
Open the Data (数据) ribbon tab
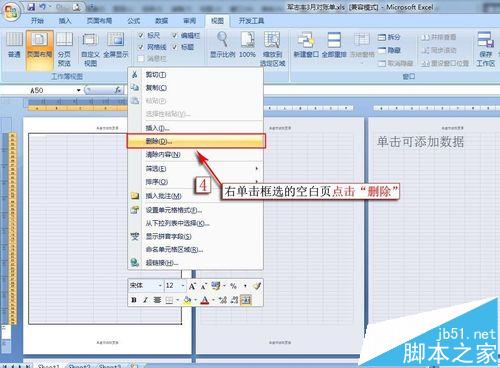[x=162, y=21]
